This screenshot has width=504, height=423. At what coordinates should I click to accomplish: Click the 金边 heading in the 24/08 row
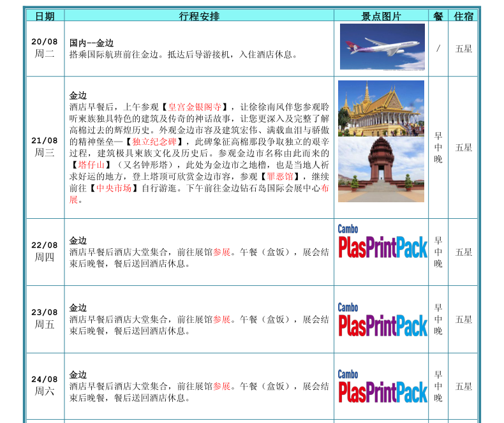[78, 375]
